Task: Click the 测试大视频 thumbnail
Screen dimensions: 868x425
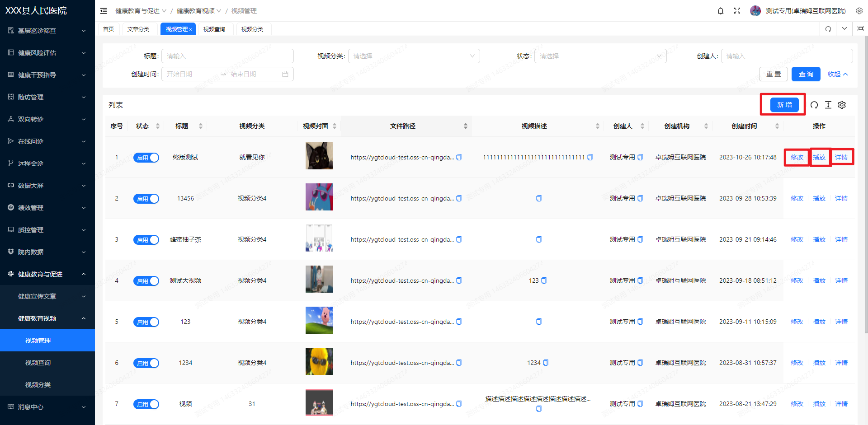Action: click(x=319, y=279)
